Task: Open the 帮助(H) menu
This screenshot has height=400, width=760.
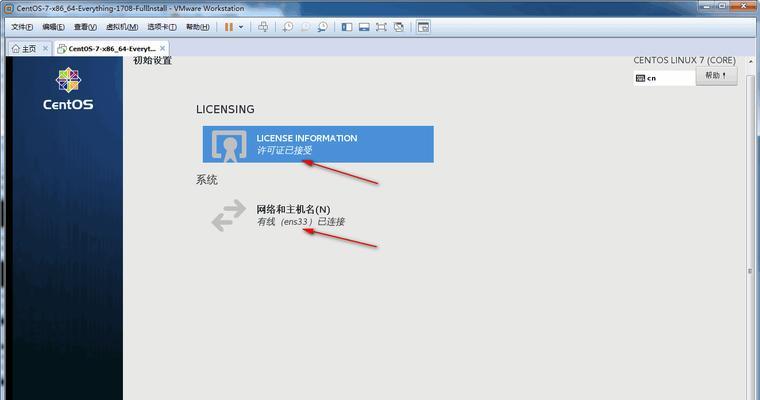Action: (198, 27)
